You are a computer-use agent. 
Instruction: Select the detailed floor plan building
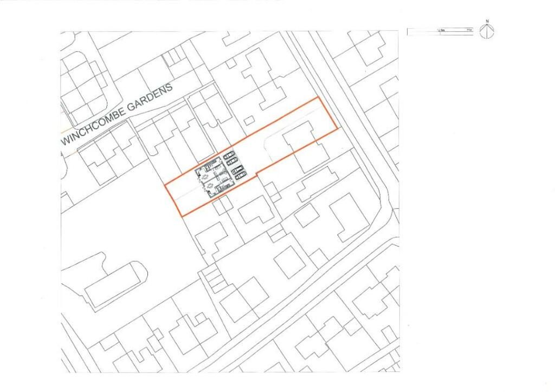(x=214, y=178)
